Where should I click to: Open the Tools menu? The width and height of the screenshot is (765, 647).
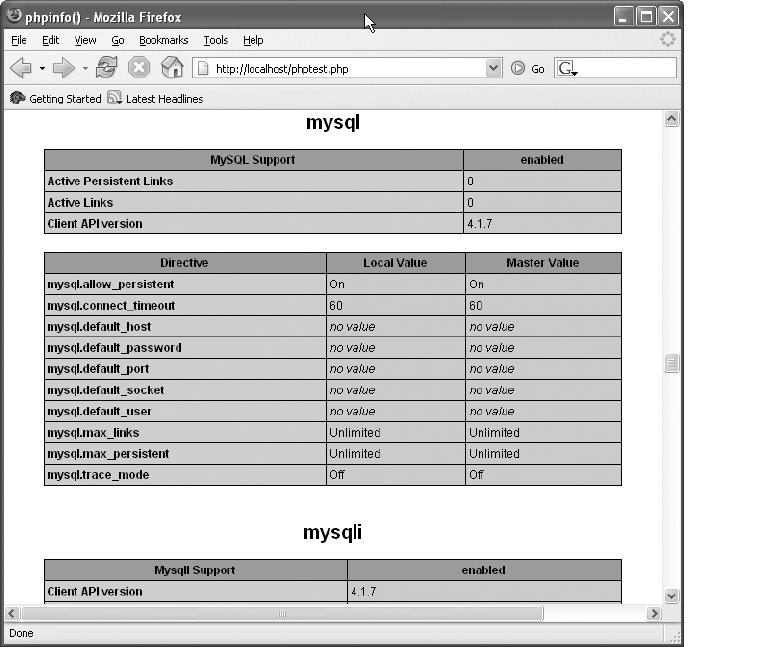216,40
